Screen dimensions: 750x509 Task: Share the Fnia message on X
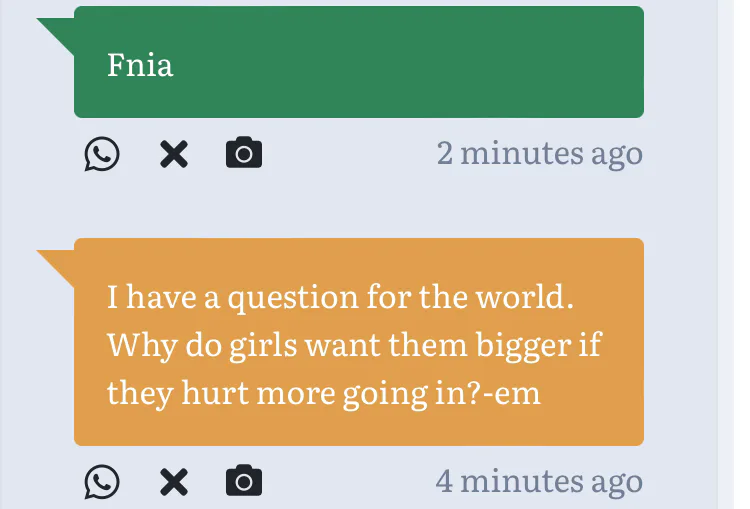coord(174,155)
